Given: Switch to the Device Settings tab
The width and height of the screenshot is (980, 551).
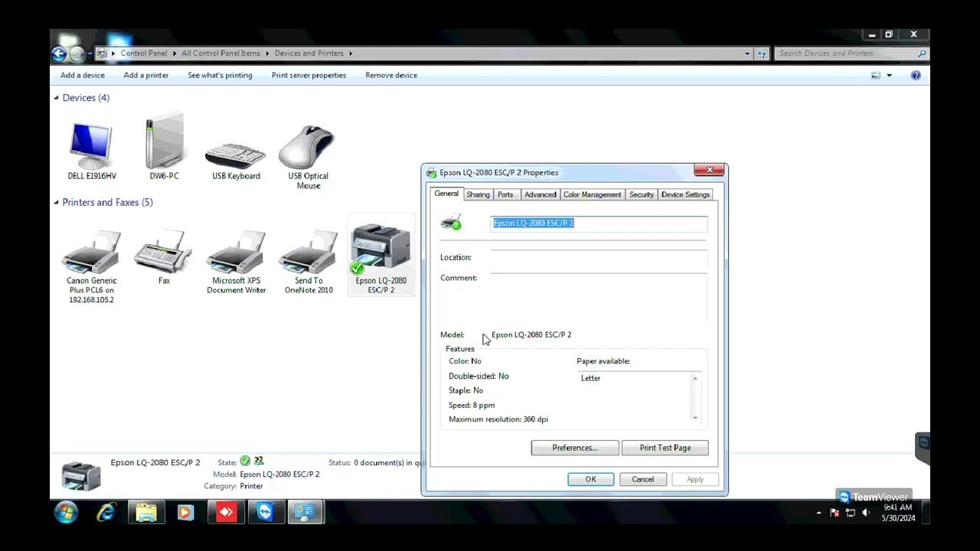Looking at the screenshot, I should click(x=685, y=194).
